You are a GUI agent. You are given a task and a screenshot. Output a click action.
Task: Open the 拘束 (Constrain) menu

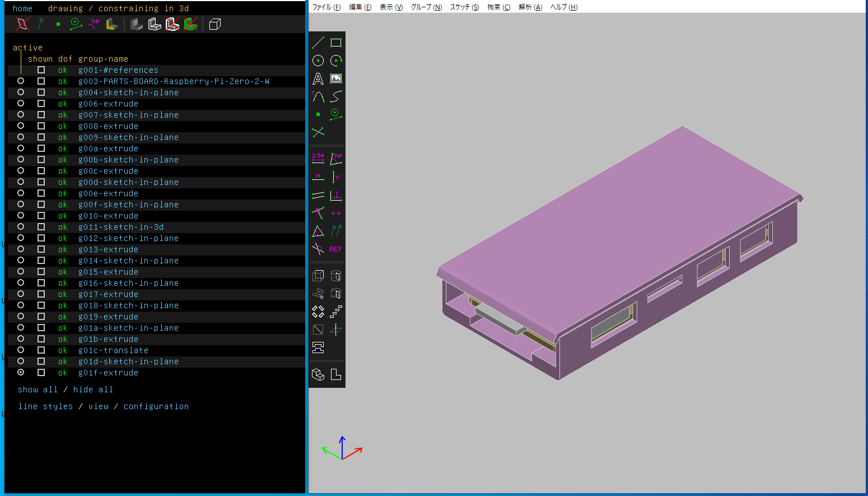pos(498,7)
